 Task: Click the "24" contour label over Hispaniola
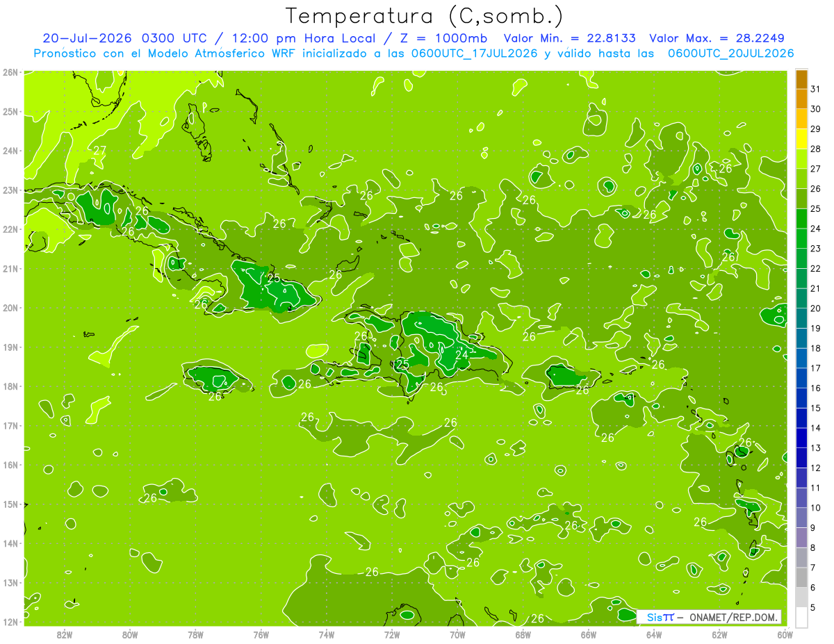[x=461, y=355]
